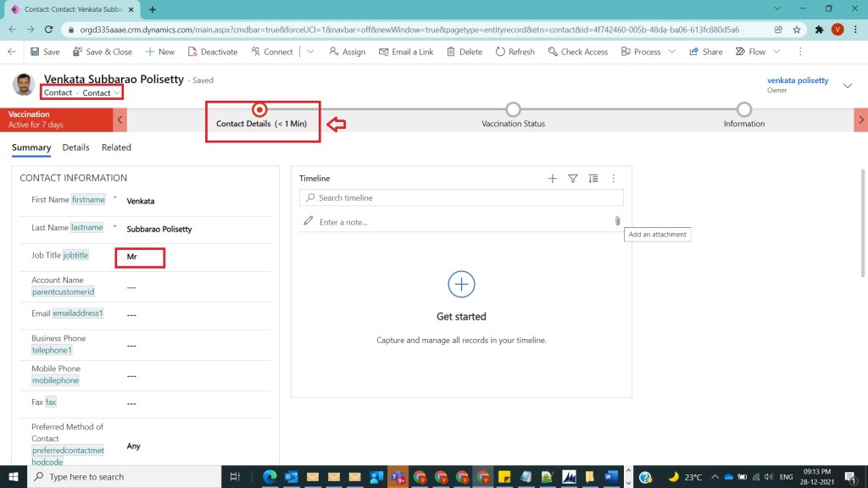Refresh the contact record

(x=515, y=52)
